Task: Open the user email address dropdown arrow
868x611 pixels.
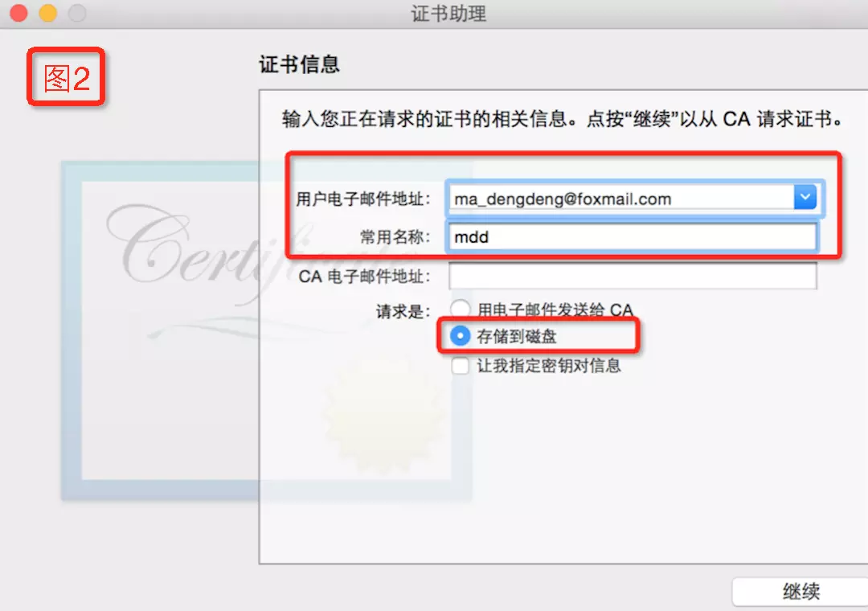Action: 805,197
